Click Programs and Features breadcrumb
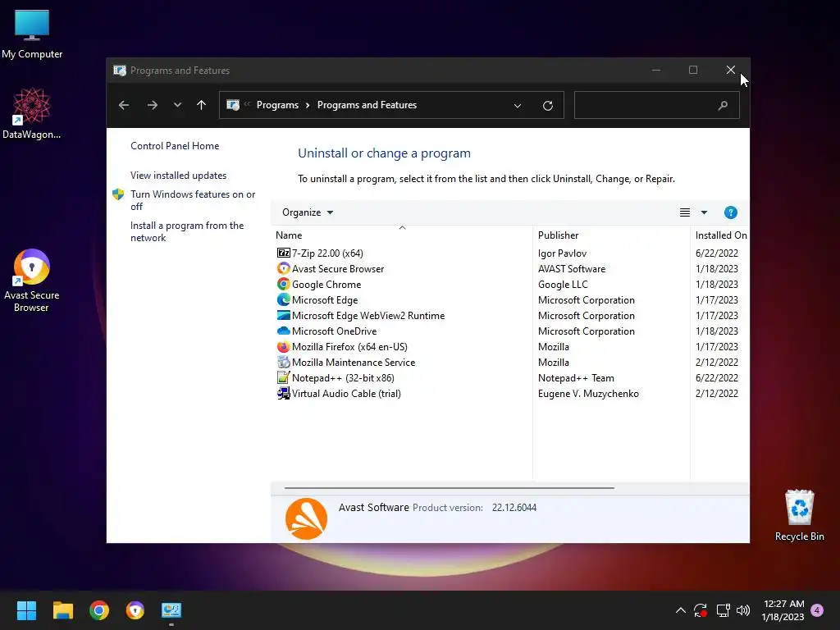 [367, 105]
